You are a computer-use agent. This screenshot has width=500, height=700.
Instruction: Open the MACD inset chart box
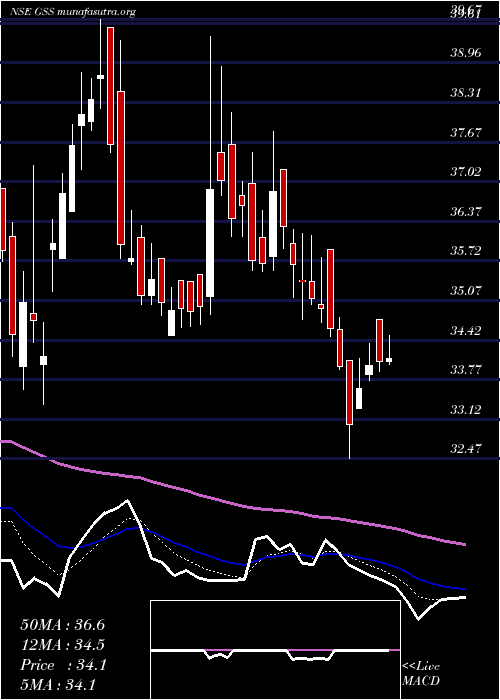pos(275,650)
